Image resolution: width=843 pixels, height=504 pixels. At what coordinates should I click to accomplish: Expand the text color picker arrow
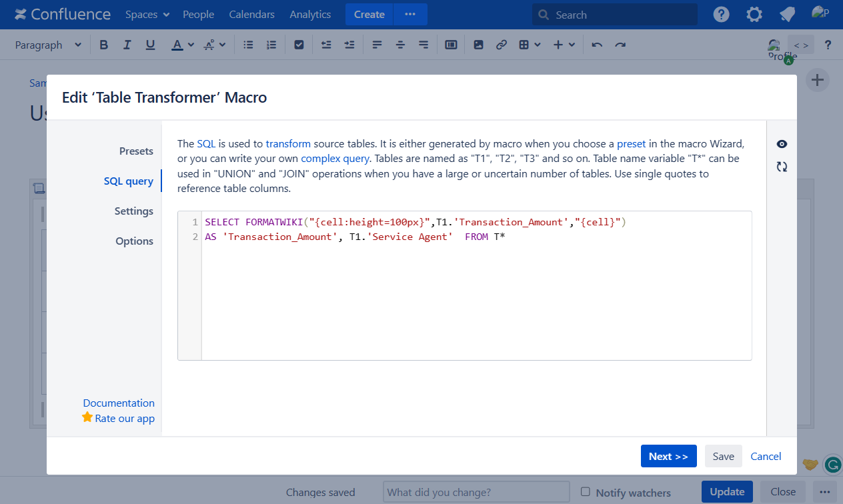click(191, 45)
